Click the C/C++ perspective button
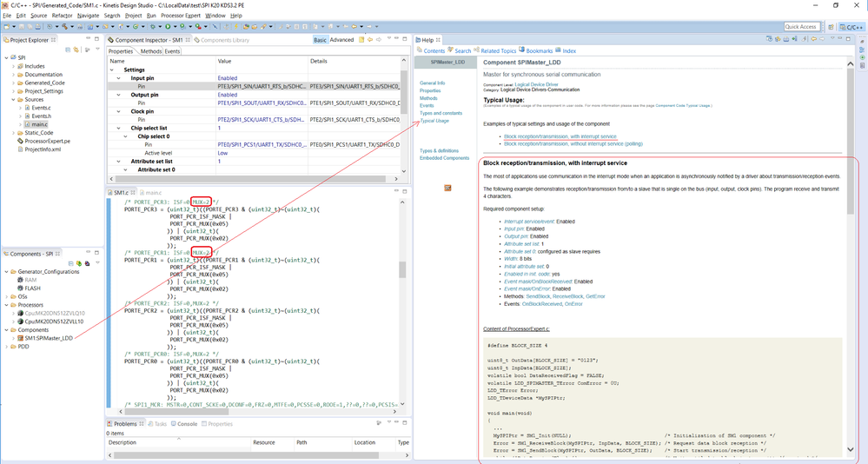The height and width of the screenshot is (464, 868). [851, 27]
